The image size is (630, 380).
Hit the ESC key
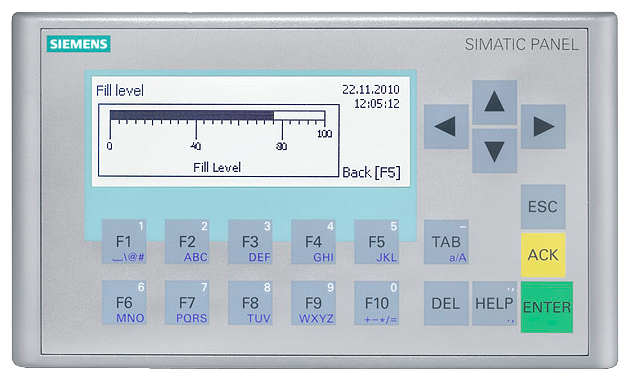543,206
